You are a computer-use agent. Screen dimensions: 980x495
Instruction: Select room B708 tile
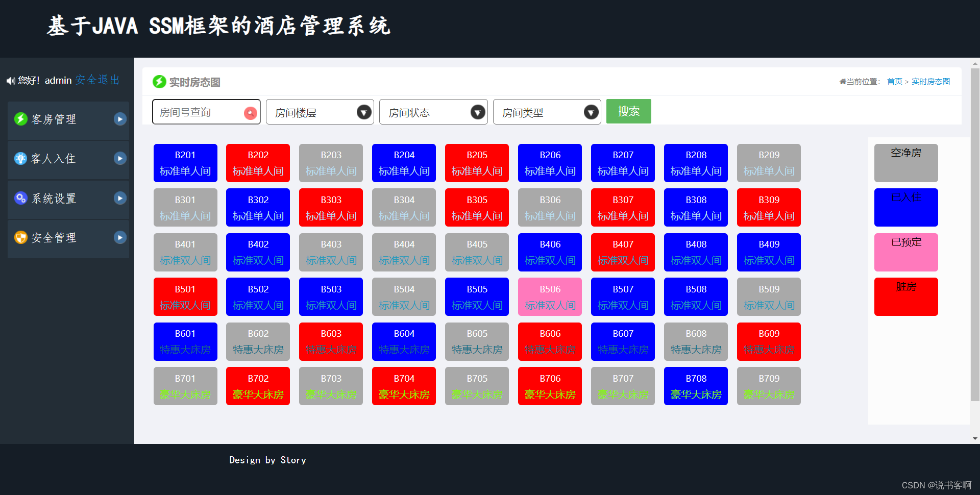coord(696,386)
